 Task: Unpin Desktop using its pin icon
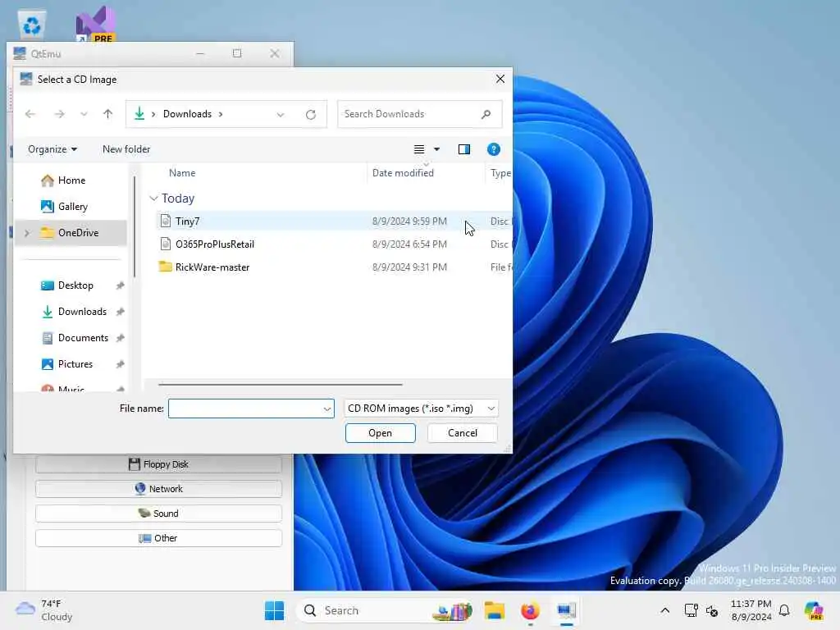coord(120,285)
